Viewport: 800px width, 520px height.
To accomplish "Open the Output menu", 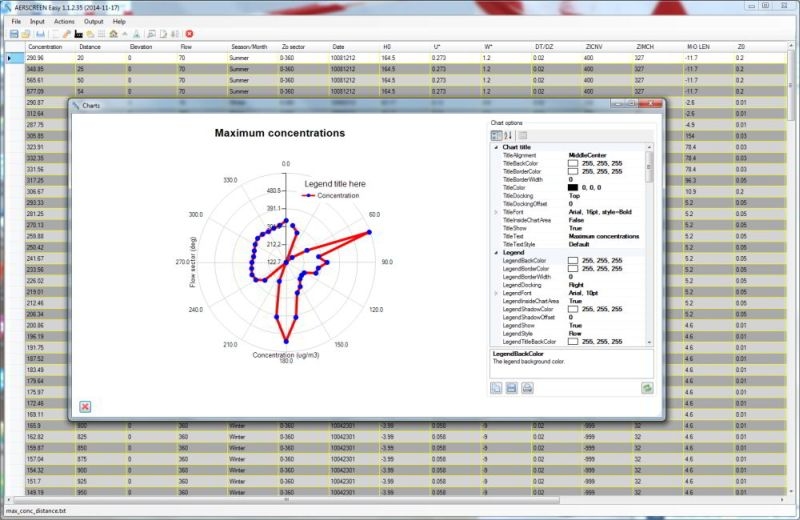I will point(93,20).
